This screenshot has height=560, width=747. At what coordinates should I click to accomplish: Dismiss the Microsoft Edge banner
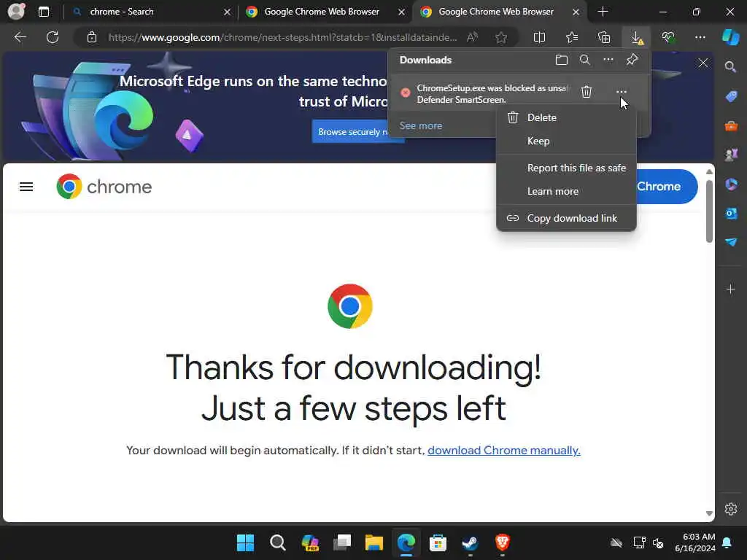[x=703, y=63]
